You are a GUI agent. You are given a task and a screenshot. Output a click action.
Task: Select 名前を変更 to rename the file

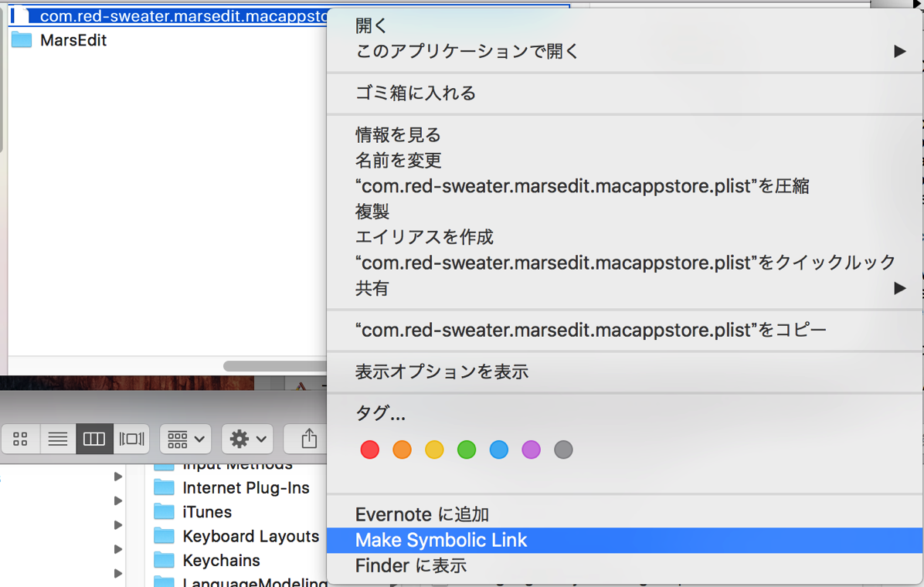[x=625, y=161]
